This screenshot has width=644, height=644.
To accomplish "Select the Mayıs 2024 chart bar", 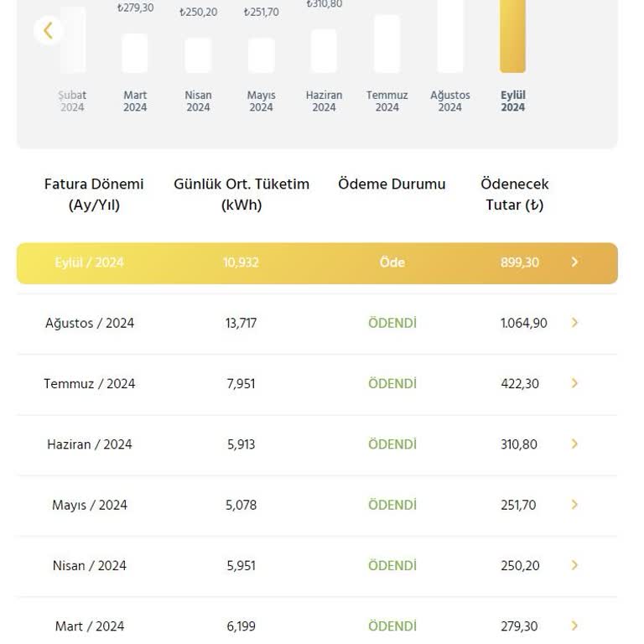I will (x=261, y=55).
